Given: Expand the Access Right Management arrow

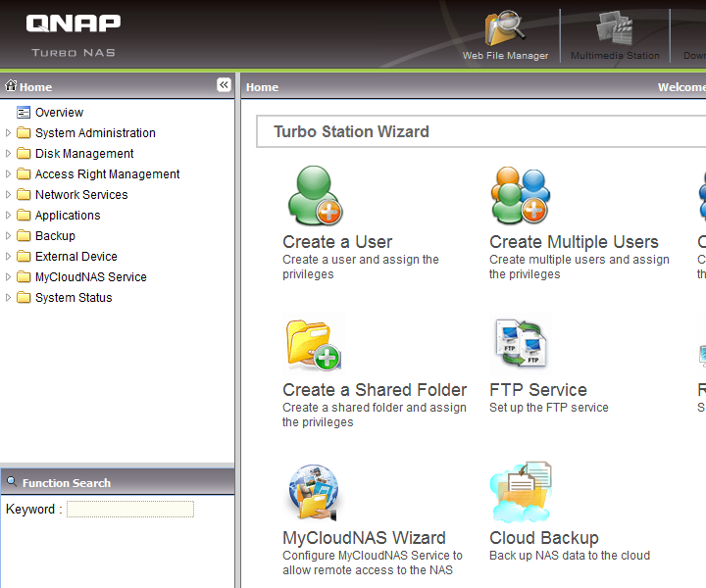Looking at the screenshot, I should (9, 174).
